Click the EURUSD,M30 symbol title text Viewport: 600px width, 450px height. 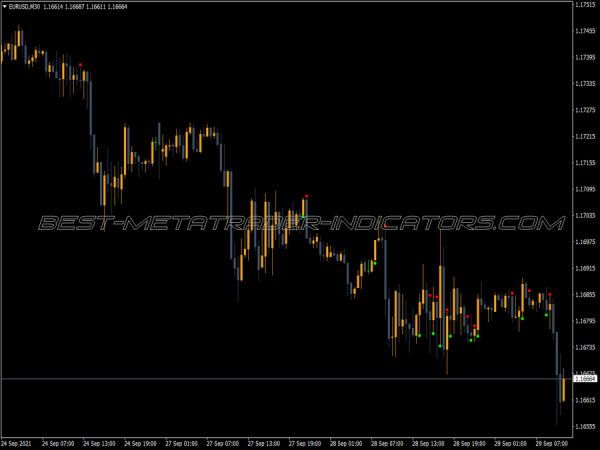point(24,7)
